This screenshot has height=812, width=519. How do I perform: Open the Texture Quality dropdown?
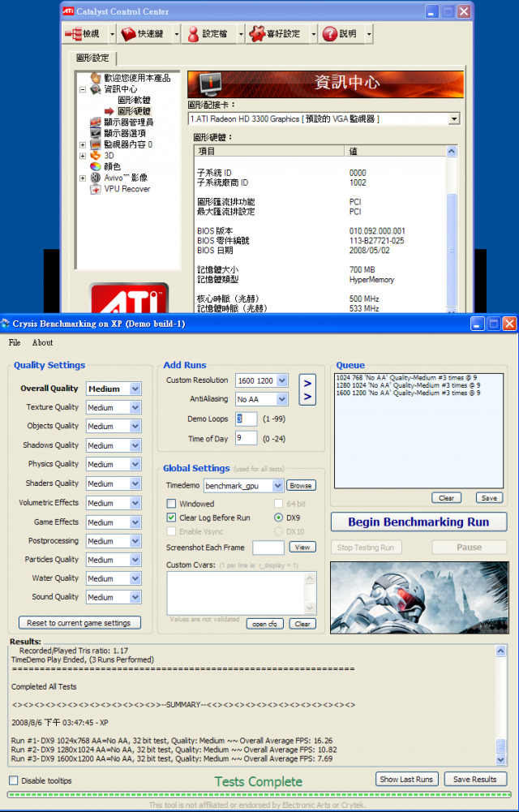135,407
